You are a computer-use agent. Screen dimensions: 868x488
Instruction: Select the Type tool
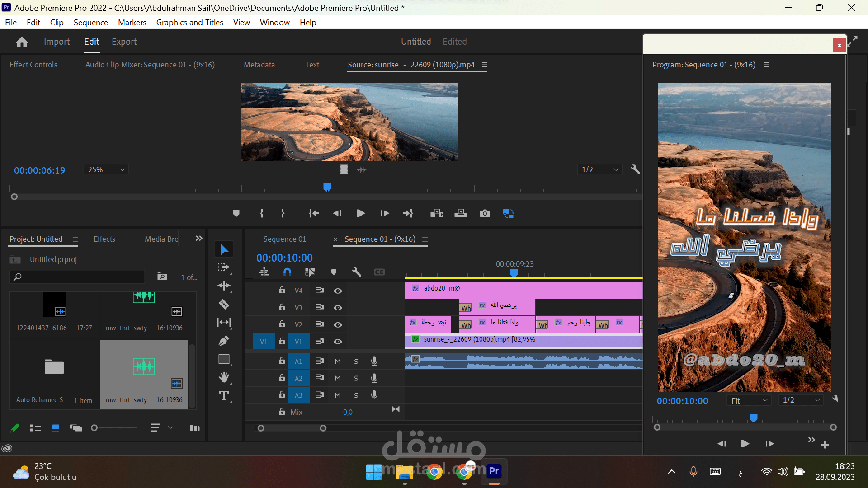[224, 396]
